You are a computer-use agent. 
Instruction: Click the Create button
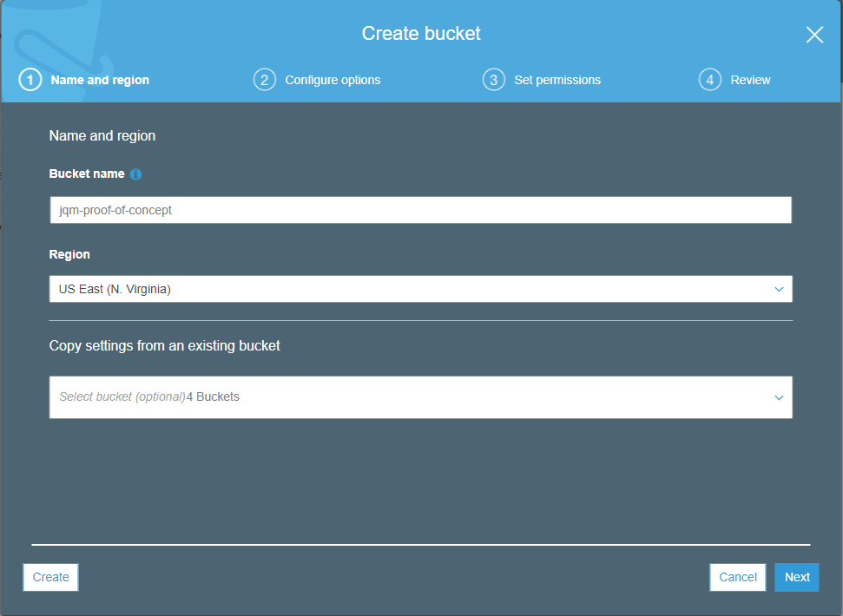click(x=49, y=577)
